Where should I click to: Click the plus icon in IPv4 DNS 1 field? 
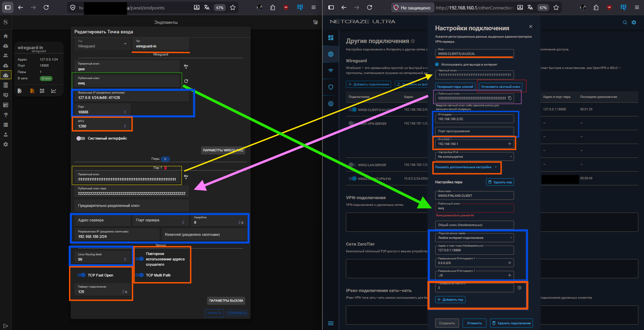click(x=510, y=144)
